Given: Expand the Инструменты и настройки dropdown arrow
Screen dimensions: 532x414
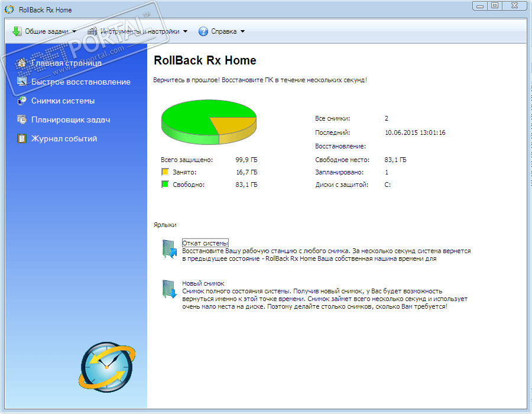Looking at the screenshot, I should click(x=185, y=31).
